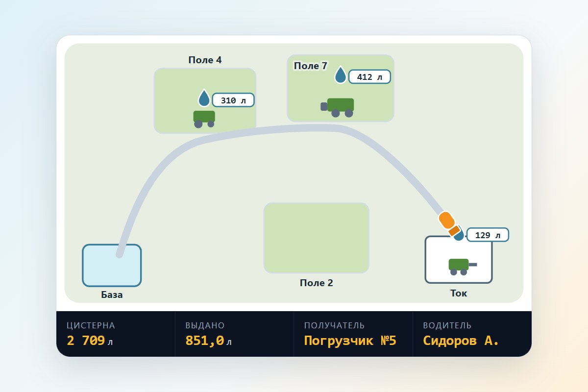Click the База label
588x392 pixels.
tap(112, 295)
